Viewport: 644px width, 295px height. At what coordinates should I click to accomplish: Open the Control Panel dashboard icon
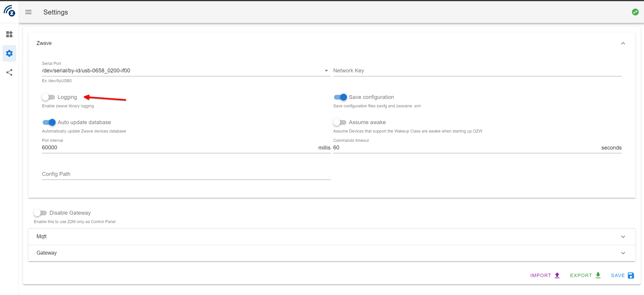pyautogui.click(x=9, y=34)
